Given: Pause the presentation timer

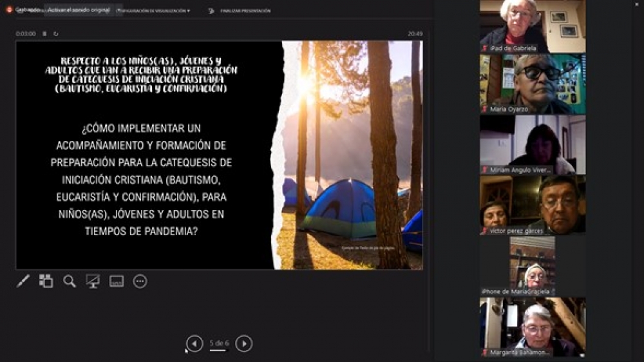Looking at the screenshot, I should coord(44,33).
